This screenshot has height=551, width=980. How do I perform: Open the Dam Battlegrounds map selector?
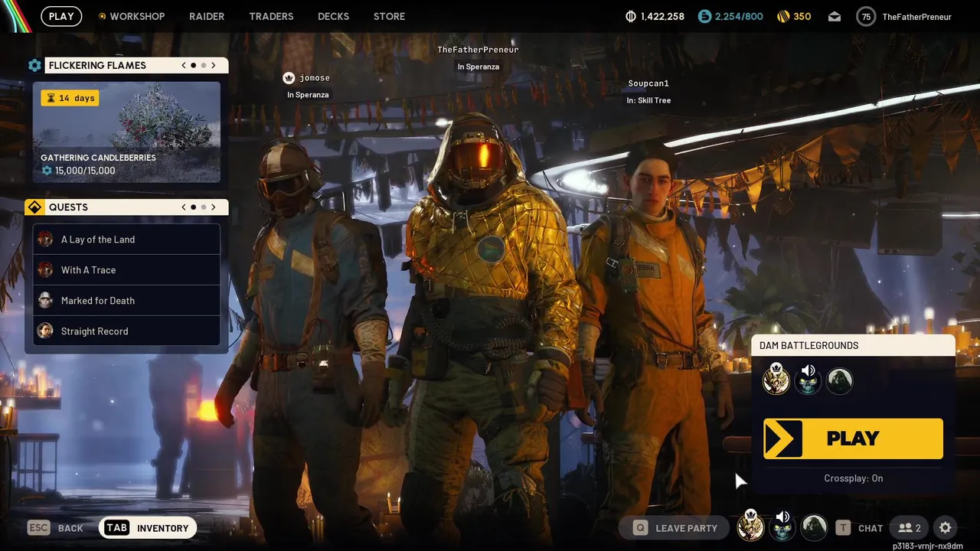[x=853, y=345]
